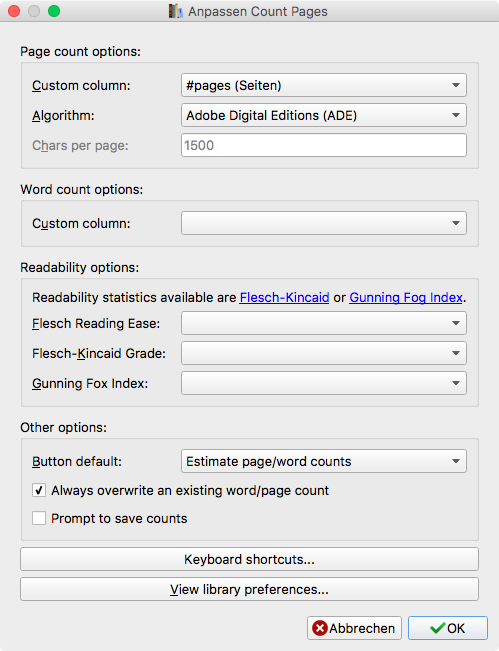This screenshot has height=651, width=499.
Task: Expand the Flesch-Kincaid Grade dropdown
Action: click(324, 353)
